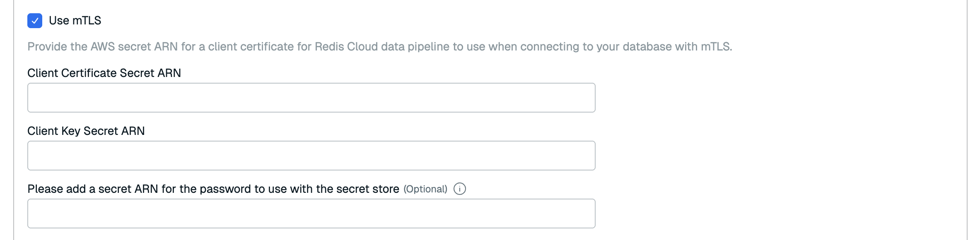Place cursor in first ARN text box
This screenshot has width=980, height=240.
click(x=311, y=98)
